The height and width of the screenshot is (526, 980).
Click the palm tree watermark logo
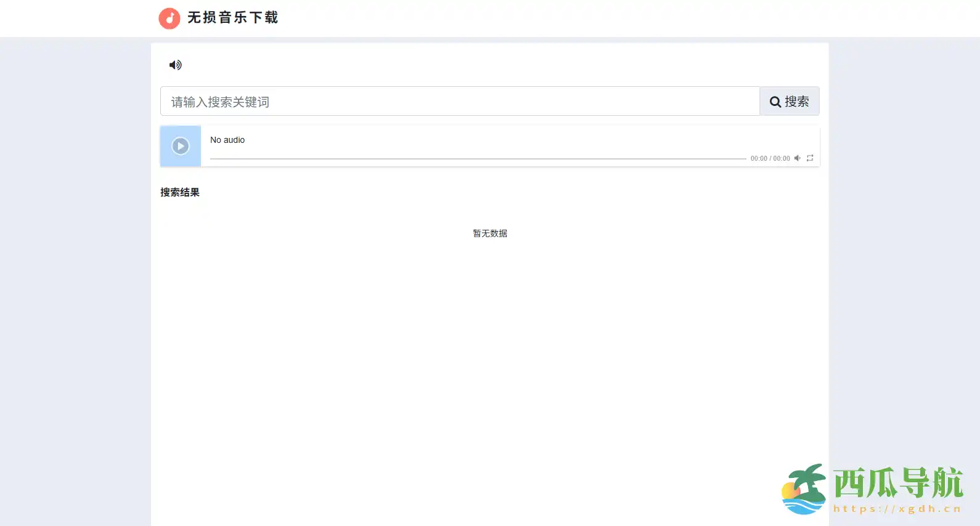pos(804,489)
